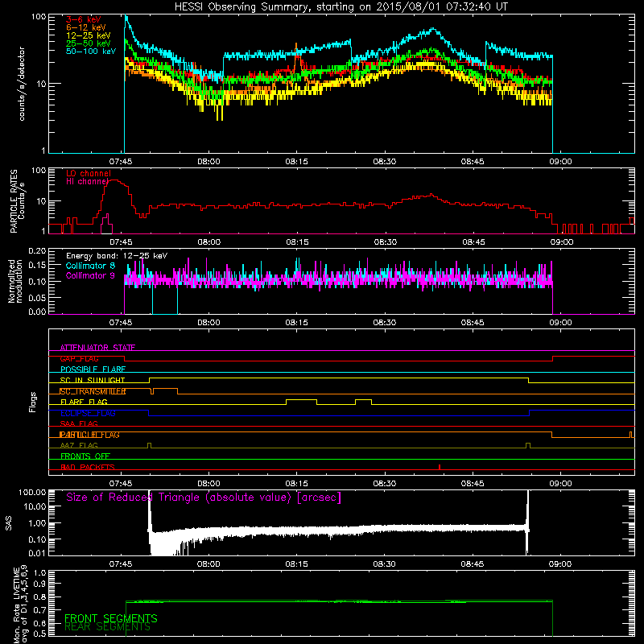Click the '08:00' tick label under counts panel
Screen dimensions: 644x644
tap(208, 162)
